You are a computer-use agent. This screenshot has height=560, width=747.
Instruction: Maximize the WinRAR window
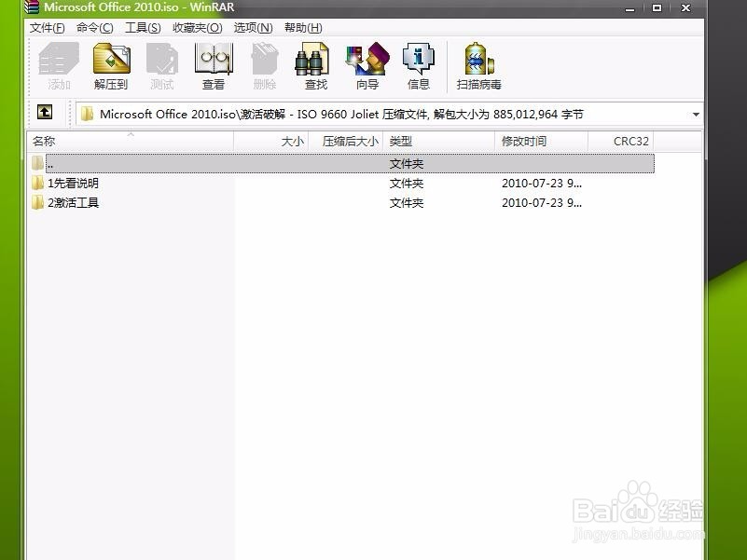pos(657,7)
